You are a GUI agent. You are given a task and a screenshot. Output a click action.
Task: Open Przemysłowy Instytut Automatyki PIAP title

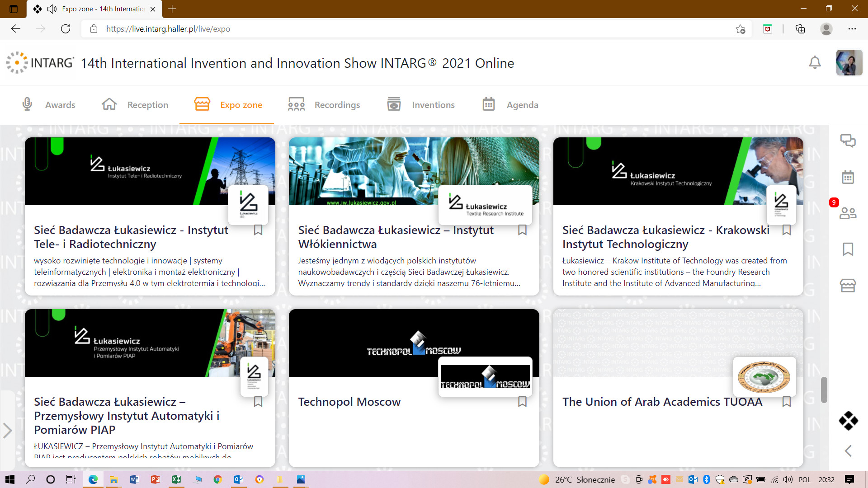pyautogui.click(x=127, y=416)
